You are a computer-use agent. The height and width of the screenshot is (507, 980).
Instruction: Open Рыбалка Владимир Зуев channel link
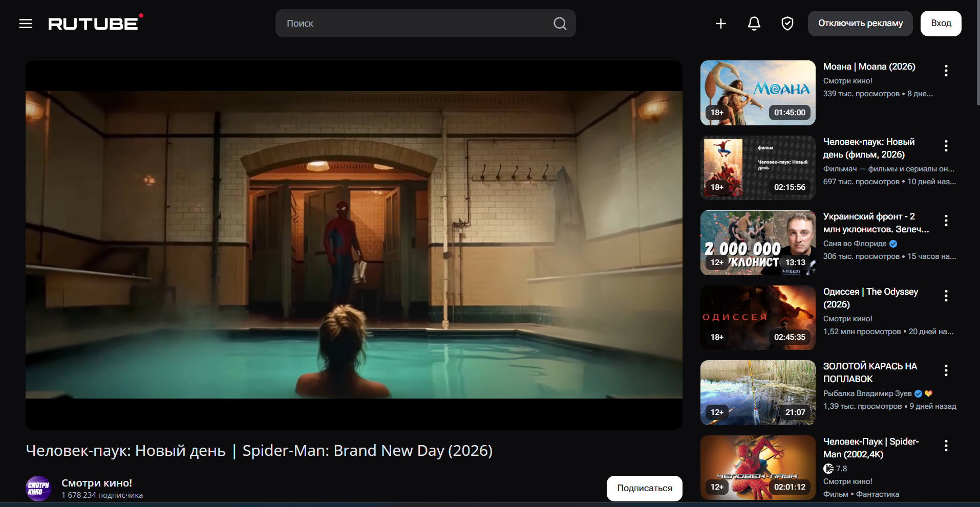click(867, 393)
